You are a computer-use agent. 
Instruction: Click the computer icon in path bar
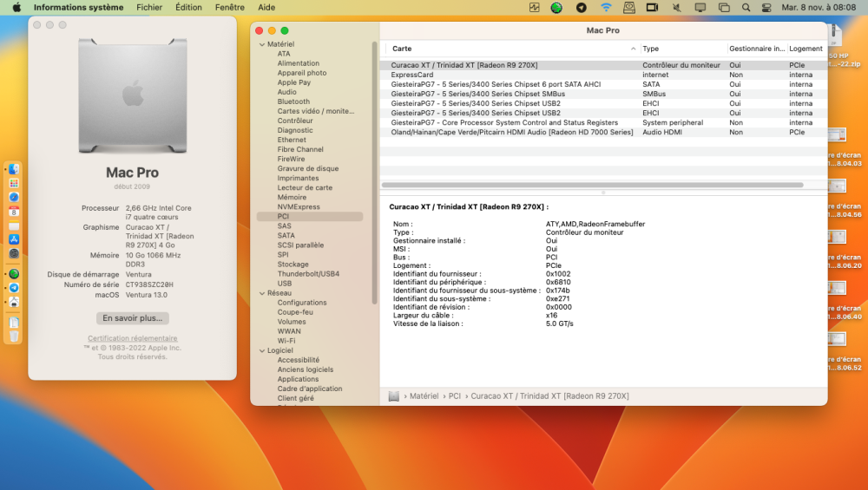[x=393, y=396]
